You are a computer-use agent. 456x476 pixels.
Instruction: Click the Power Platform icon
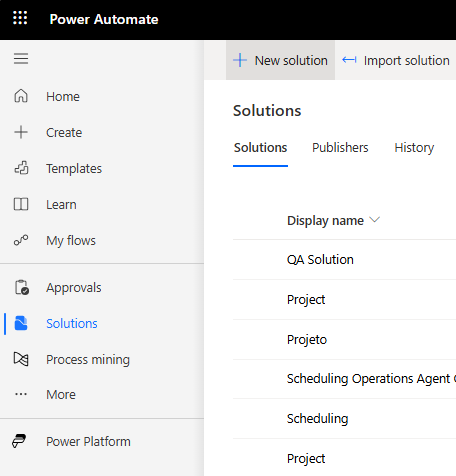coord(19,441)
